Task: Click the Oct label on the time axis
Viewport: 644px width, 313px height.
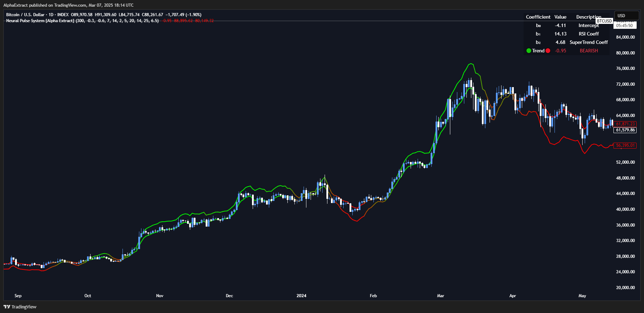Action: (88, 296)
